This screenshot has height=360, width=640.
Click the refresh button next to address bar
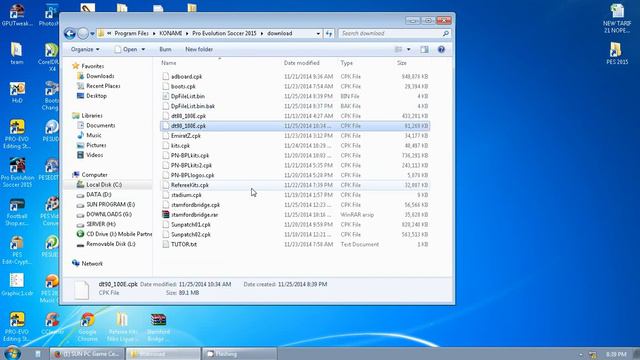(x=329, y=33)
